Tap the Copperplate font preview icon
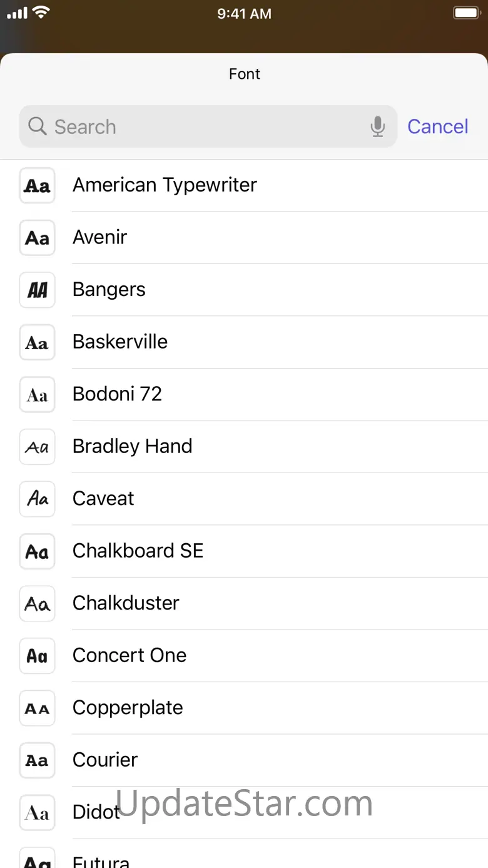488x868 pixels. click(x=38, y=708)
